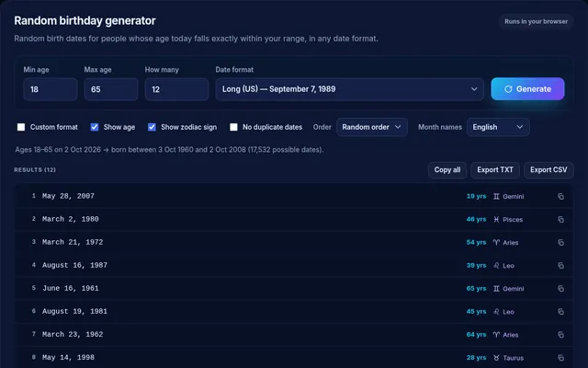The height and width of the screenshot is (368, 588).
Task: Click the Pisces symbol on March 2, 1980 row
Action: click(496, 219)
